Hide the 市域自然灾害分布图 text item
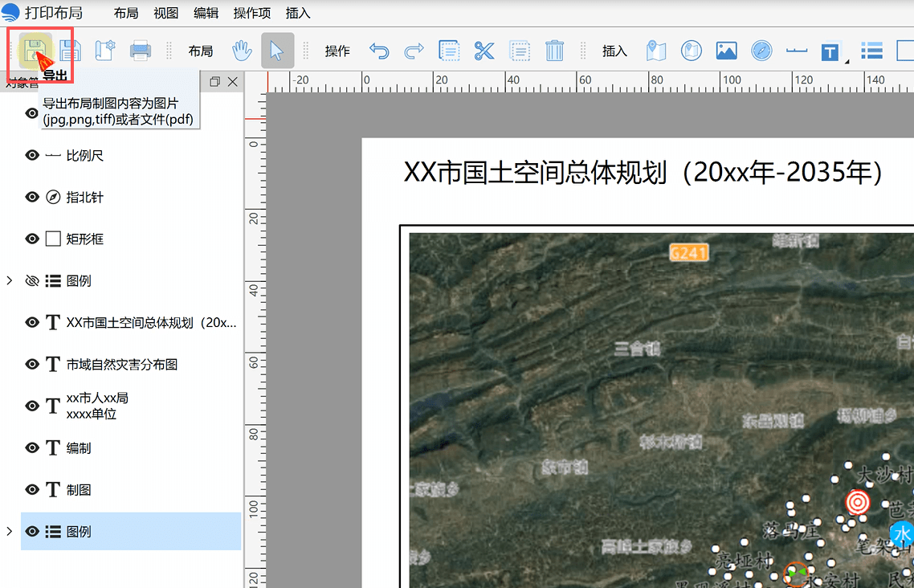Viewport: 914px width, 588px height. pyautogui.click(x=32, y=364)
